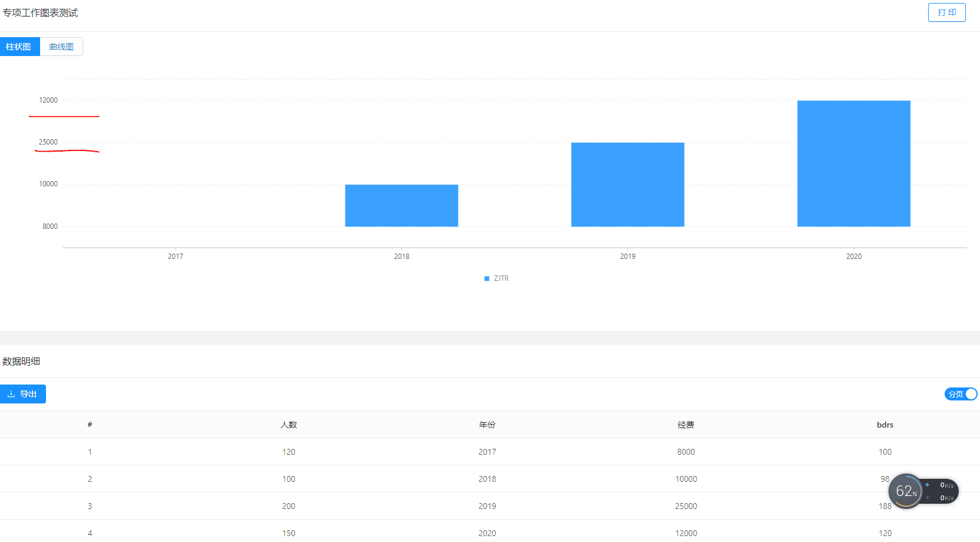Click the tallest 2020 chart bar
Viewport: 980px width, 542px height.
pyautogui.click(x=853, y=163)
